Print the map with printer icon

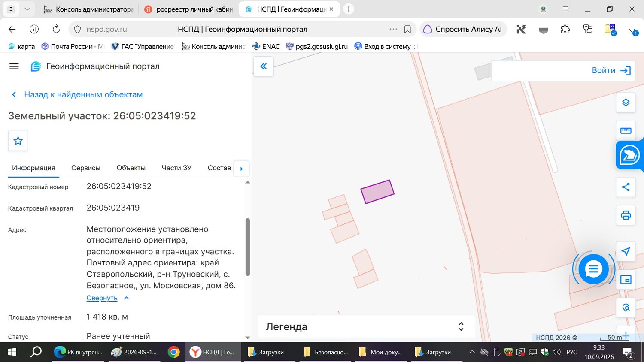626,215
